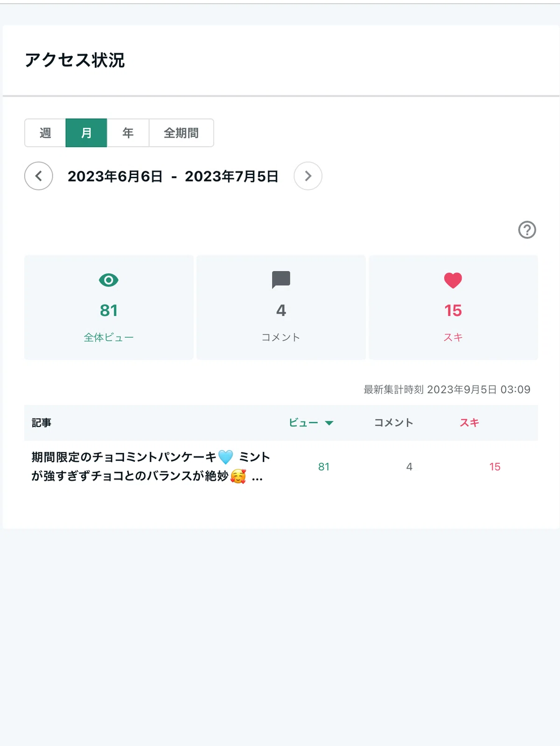
Task: Sort by the スキ column header
Action: [x=469, y=423]
